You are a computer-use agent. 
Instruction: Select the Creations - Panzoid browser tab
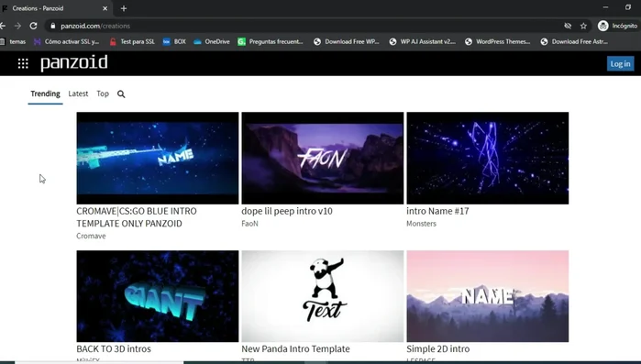click(x=56, y=8)
